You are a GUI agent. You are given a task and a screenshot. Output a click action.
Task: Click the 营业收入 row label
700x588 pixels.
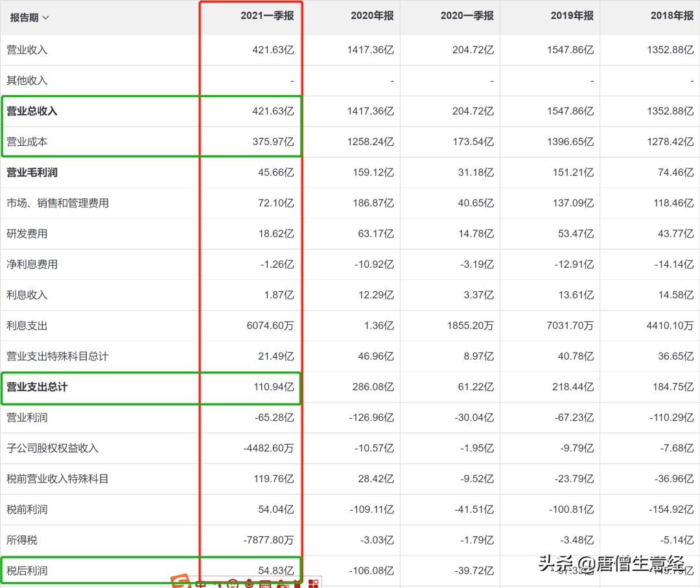[x=29, y=50]
